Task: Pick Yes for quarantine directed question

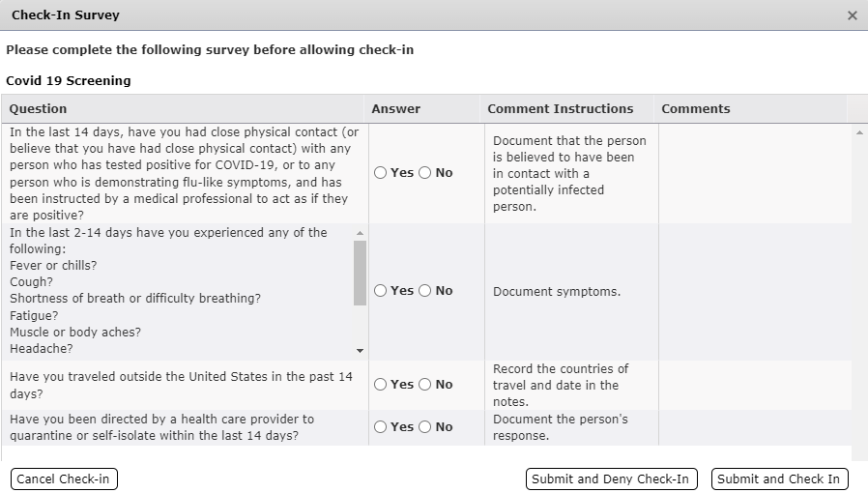Action: point(381,427)
